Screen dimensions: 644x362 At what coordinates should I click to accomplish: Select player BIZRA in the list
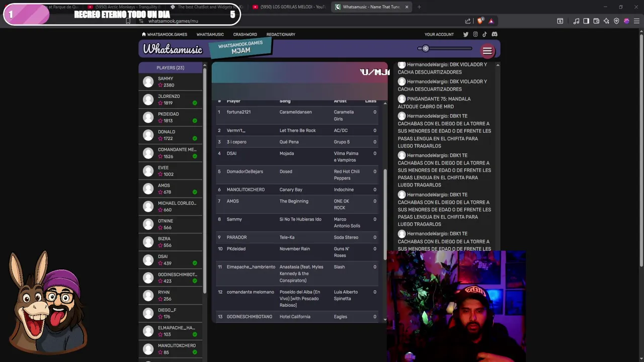tap(171, 242)
